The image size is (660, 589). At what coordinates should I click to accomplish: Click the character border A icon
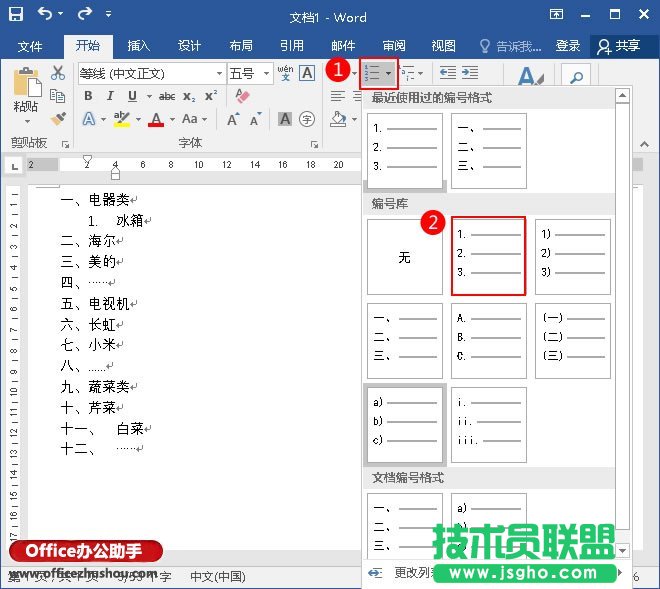307,73
